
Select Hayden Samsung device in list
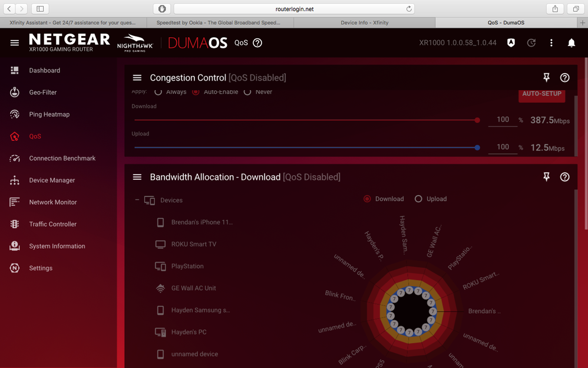click(201, 310)
